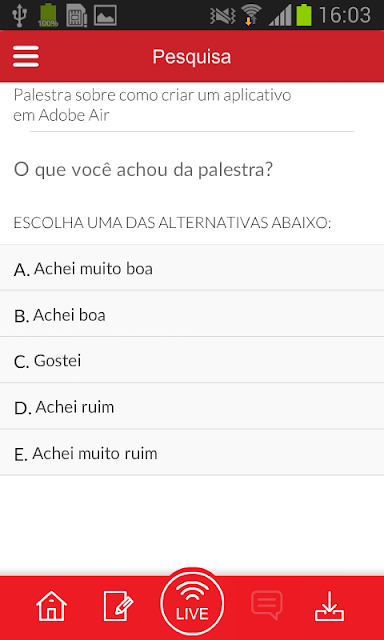Open the downloads tray icon
Image resolution: width=384 pixels, height=640 pixels.
pyautogui.click(x=329, y=607)
